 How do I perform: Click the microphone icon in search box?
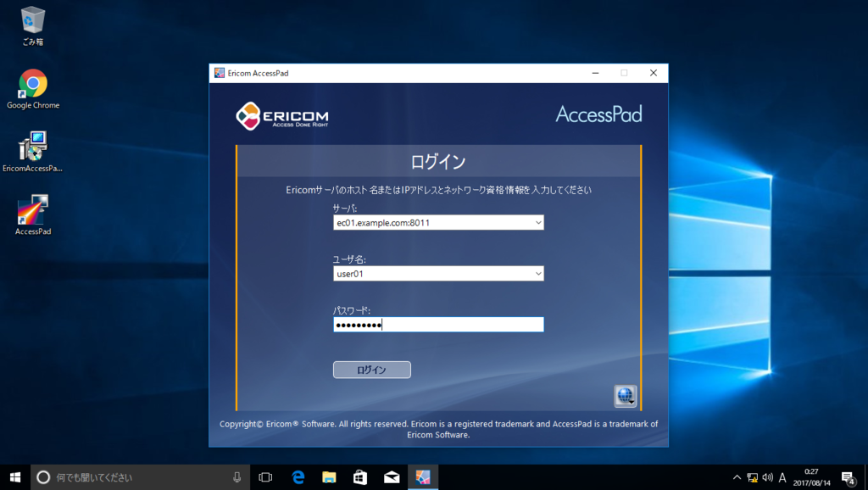237,477
